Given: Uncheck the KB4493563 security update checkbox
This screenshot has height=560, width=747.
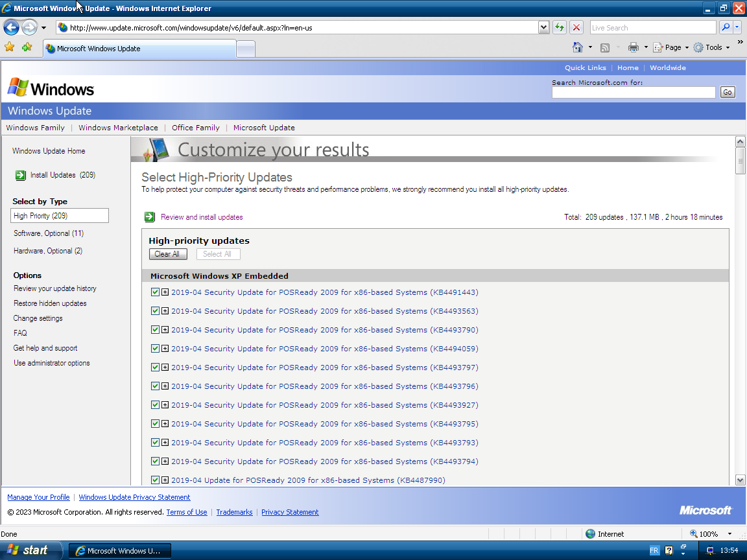Looking at the screenshot, I should tap(156, 311).
